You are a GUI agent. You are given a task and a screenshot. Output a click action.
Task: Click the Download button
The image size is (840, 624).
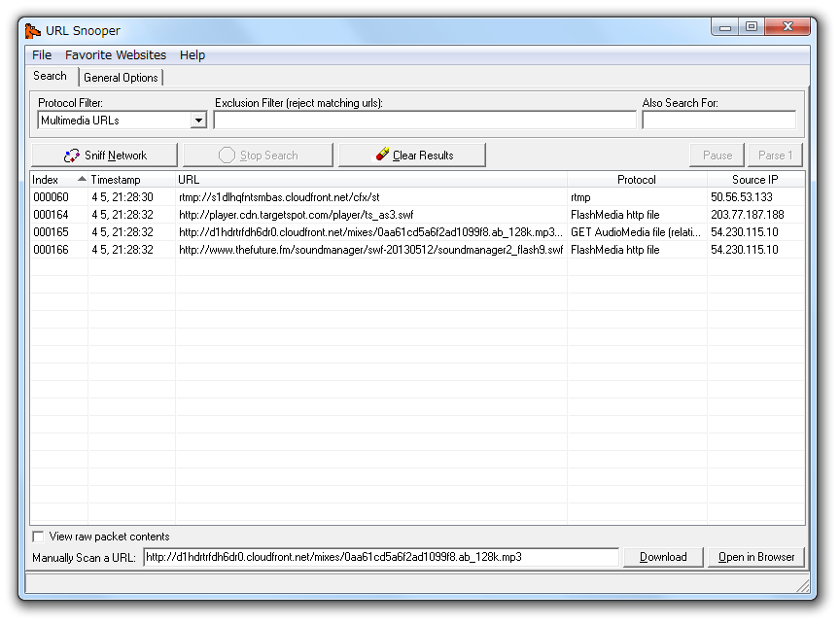pos(663,557)
